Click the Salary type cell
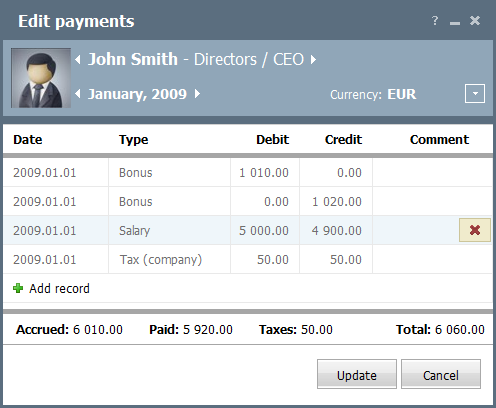Image resolution: width=496 pixels, height=408 pixels. click(x=169, y=231)
